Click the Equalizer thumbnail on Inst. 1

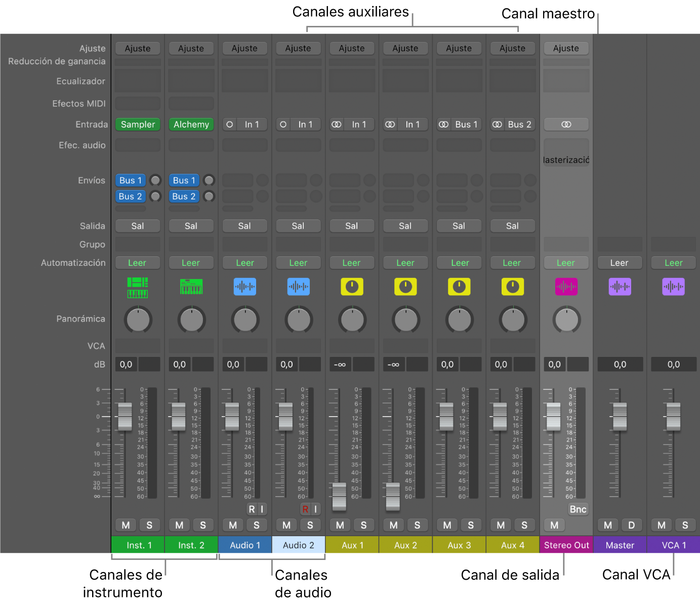[x=138, y=81]
